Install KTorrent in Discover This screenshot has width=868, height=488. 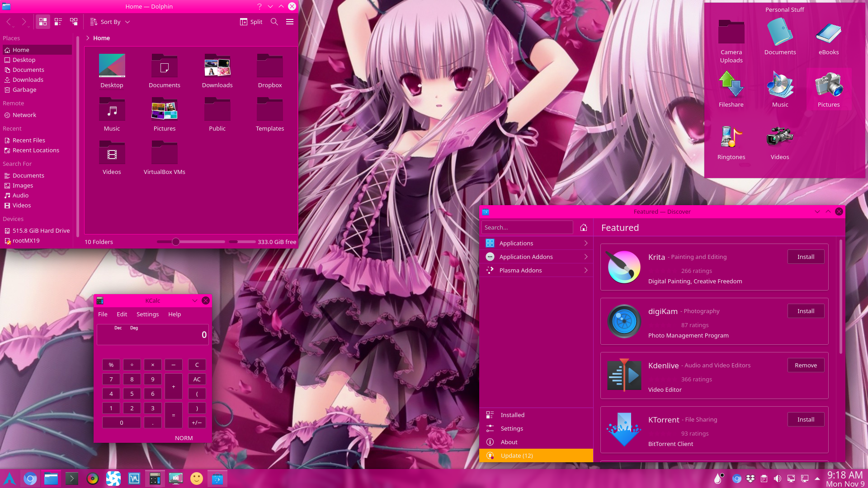click(806, 419)
